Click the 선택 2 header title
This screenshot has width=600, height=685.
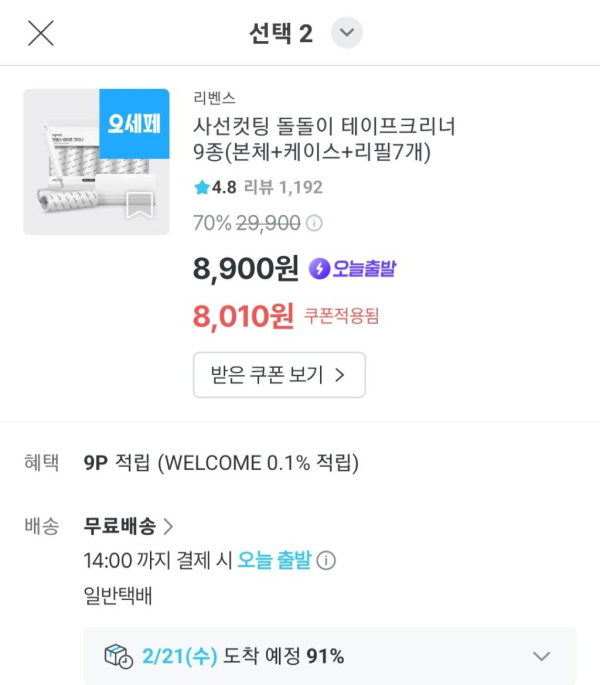280,33
